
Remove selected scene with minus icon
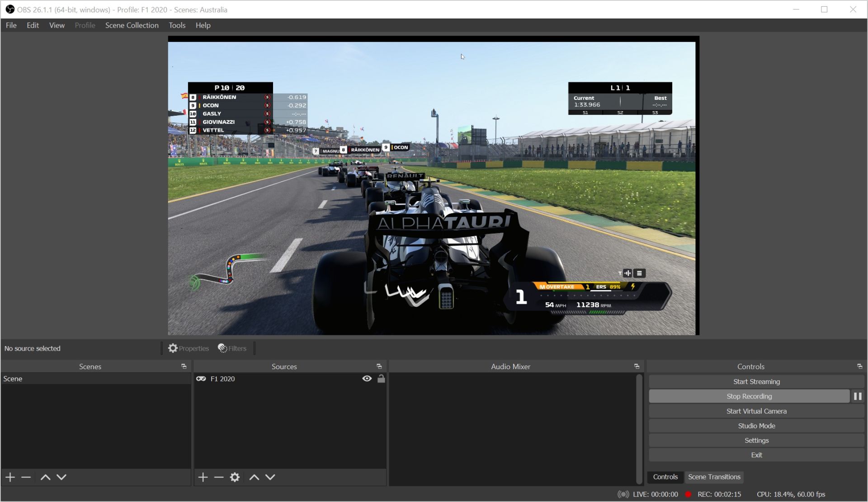[x=26, y=477]
